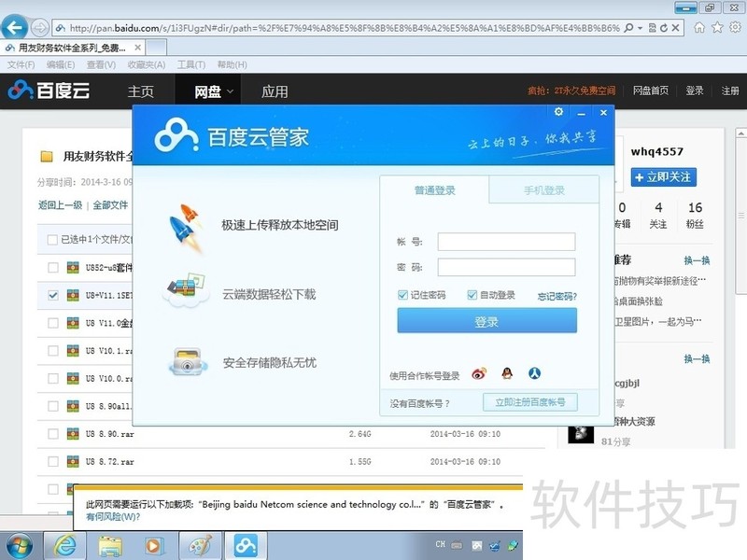
Task: Open the 收藏夹(A) favorites menu
Action: pyautogui.click(x=146, y=64)
